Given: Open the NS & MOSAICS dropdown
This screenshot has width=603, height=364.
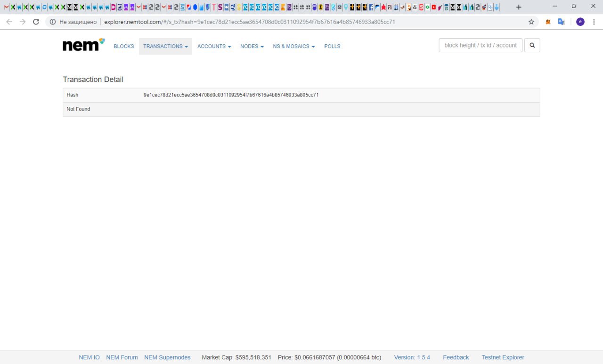Looking at the screenshot, I should [x=293, y=46].
